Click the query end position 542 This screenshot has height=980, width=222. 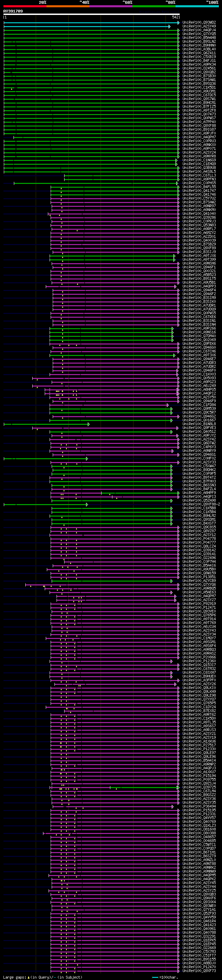175,17
